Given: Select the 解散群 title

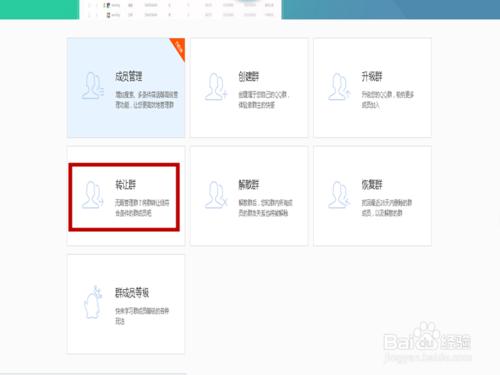Looking at the screenshot, I should pos(249,185).
